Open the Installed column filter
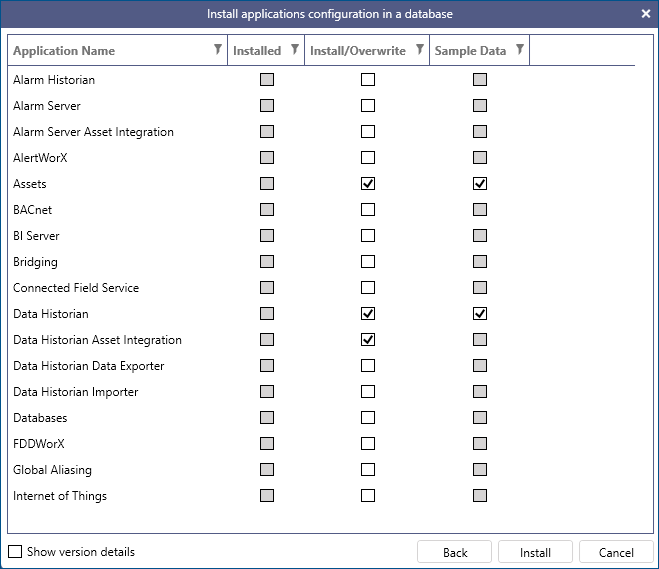Viewport: 659px width, 569px height. 295,50
